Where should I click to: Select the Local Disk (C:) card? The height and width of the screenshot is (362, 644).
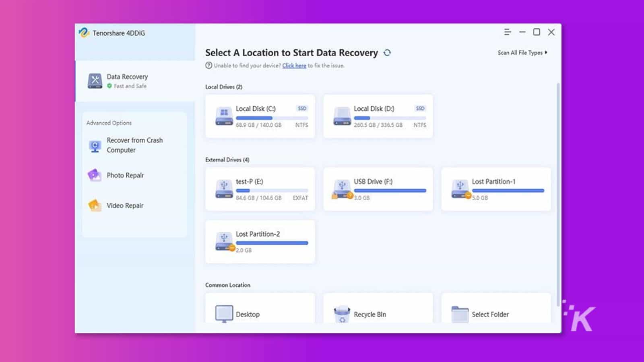[x=260, y=116]
